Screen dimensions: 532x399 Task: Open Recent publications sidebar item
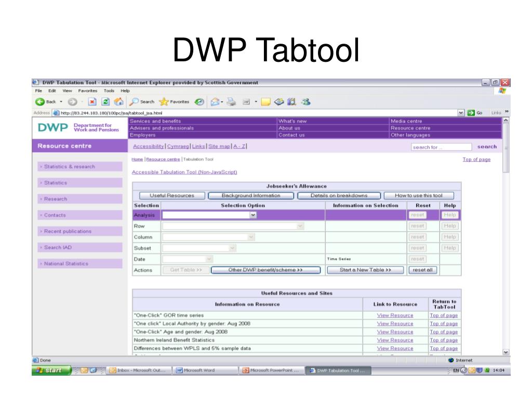(x=80, y=231)
